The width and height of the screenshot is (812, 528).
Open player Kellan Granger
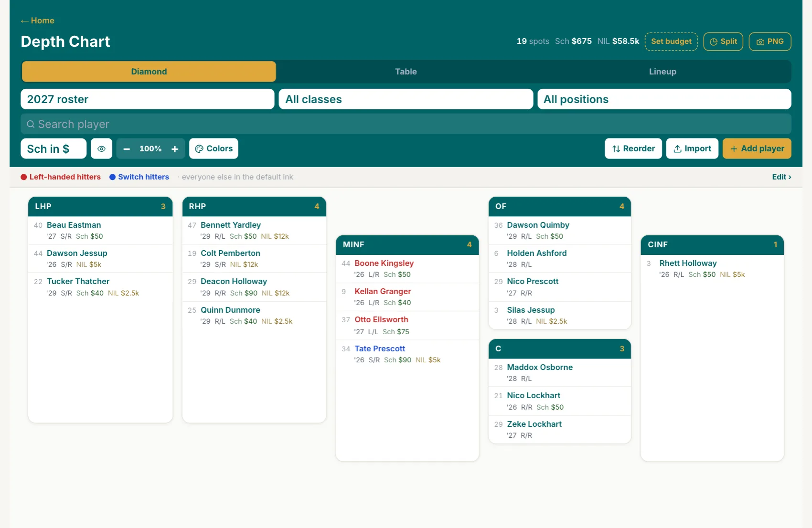[x=407, y=297]
